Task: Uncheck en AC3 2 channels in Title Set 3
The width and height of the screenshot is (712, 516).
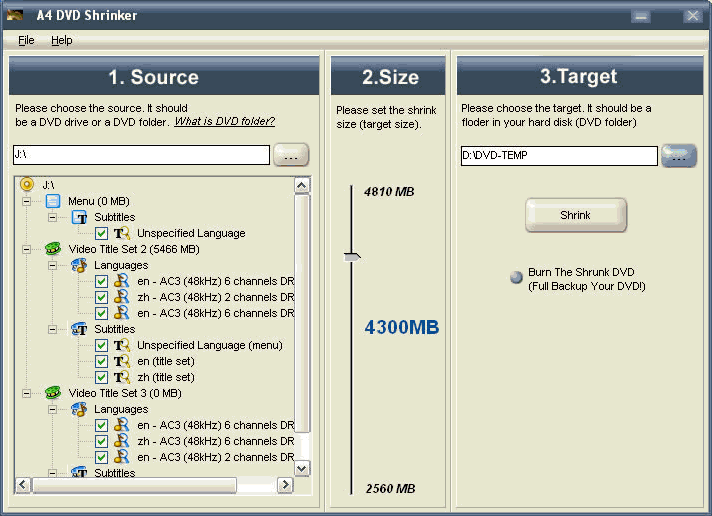Action: pyautogui.click(x=101, y=457)
